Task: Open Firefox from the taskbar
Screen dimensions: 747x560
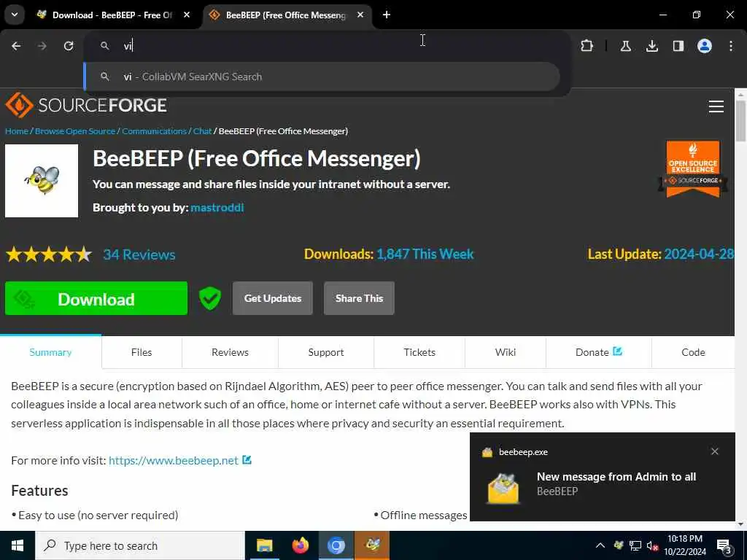Action: 300,545
